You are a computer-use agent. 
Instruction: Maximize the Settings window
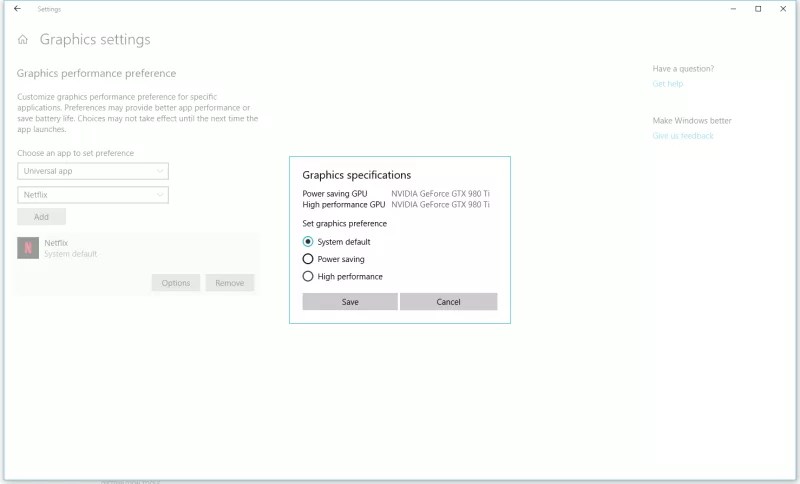[x=758, y=9]
